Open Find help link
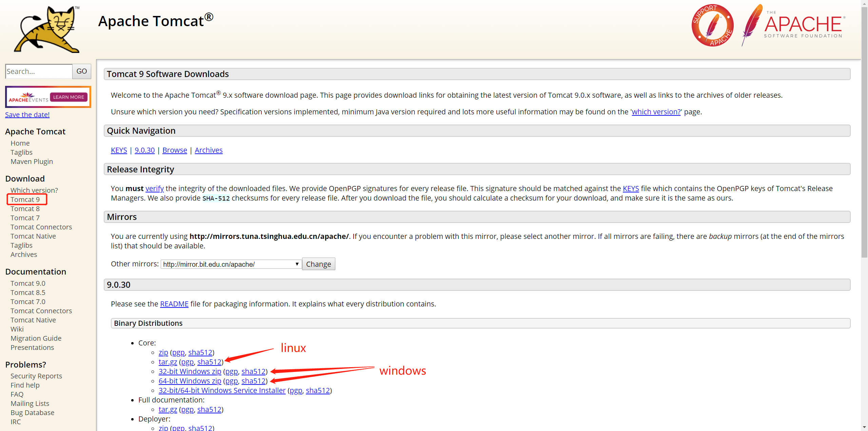The width and height of the screenshot is (868, 431). [25, 385]
